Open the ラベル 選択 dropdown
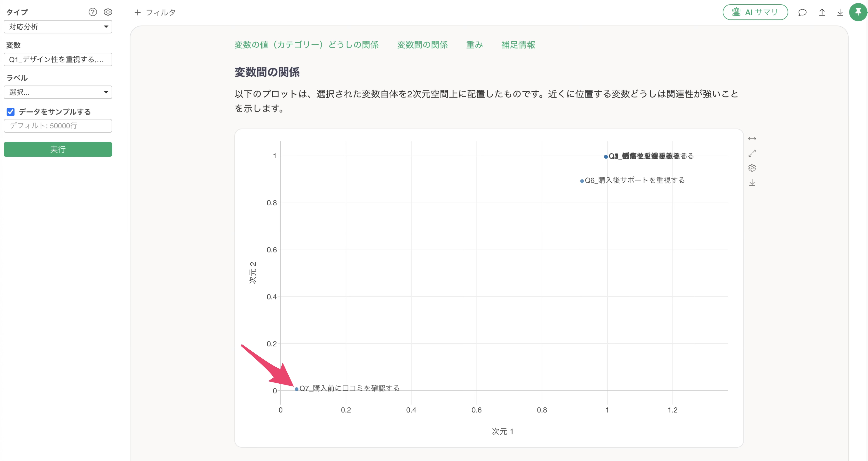The width and height of the screenshot is (868, 461). tap(58, 92)
